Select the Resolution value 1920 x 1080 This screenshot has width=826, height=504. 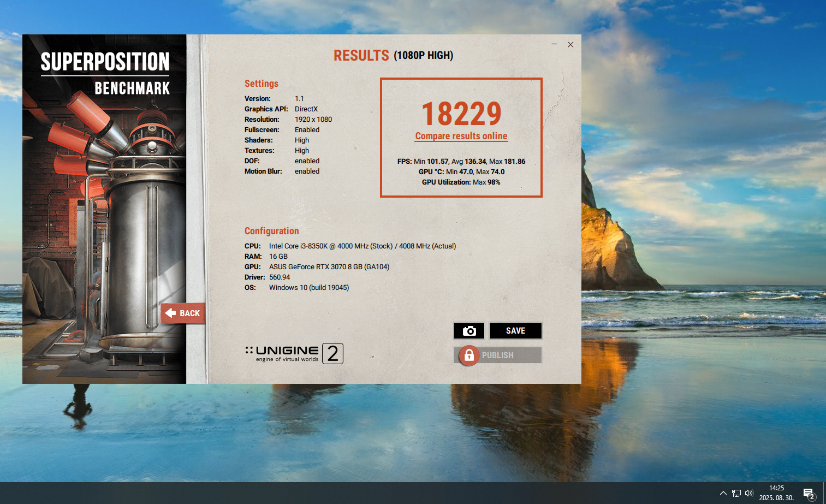pyautogui.click(x=313, y=120)
